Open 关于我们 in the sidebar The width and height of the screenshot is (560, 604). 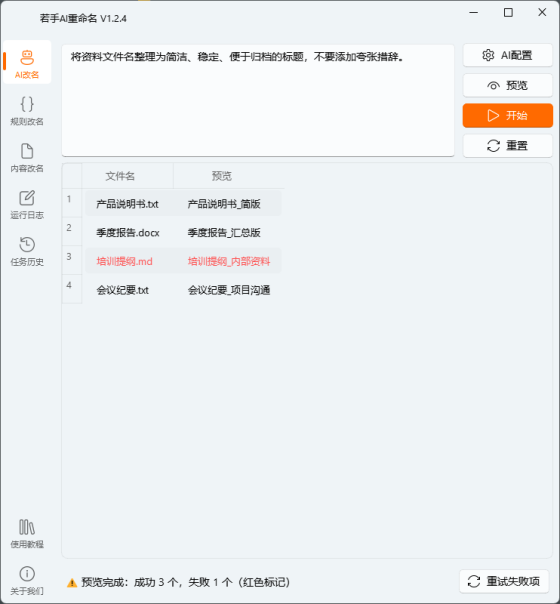(x=27, y=581)
